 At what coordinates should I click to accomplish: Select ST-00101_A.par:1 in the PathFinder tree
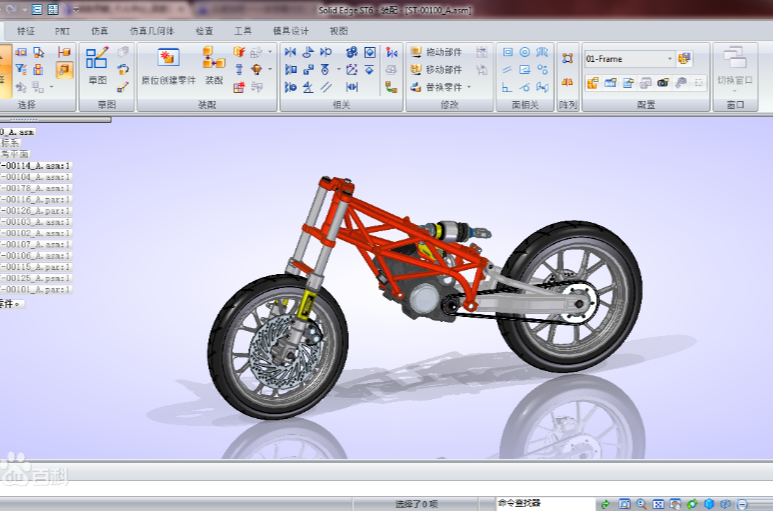pos(36,290)
